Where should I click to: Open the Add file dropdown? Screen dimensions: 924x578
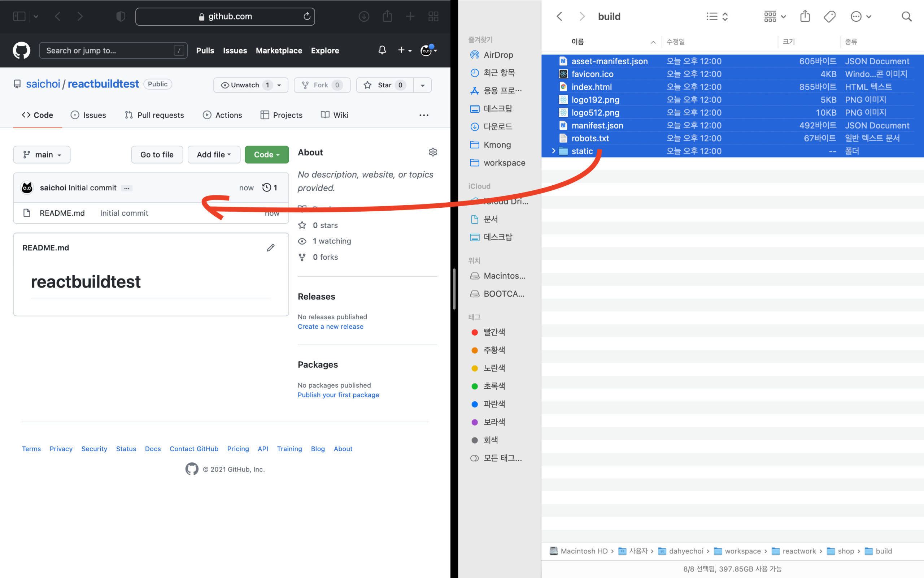(x=214, y=155)
